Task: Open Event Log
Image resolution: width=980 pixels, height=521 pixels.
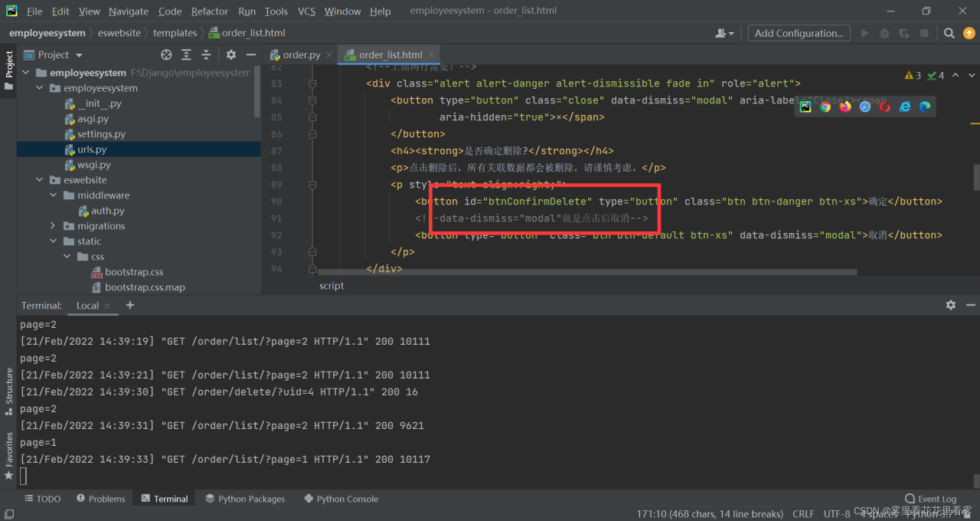Action: [930, 499]
